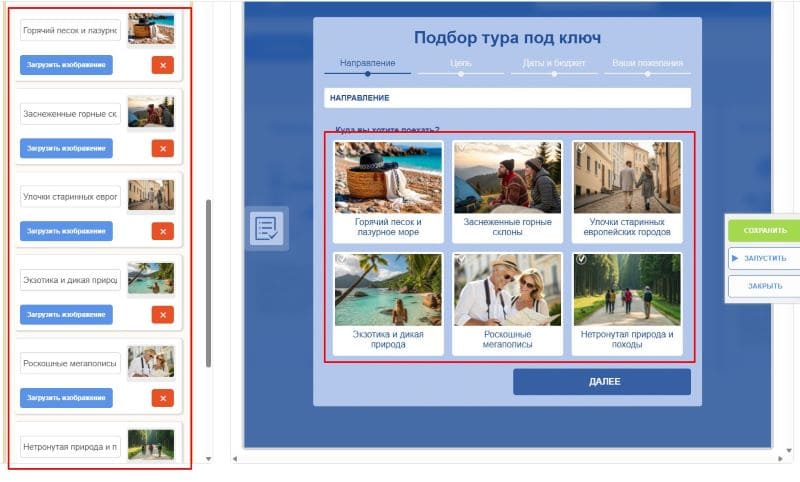Open the checklist icon beside quiz form

click(267, 228)
